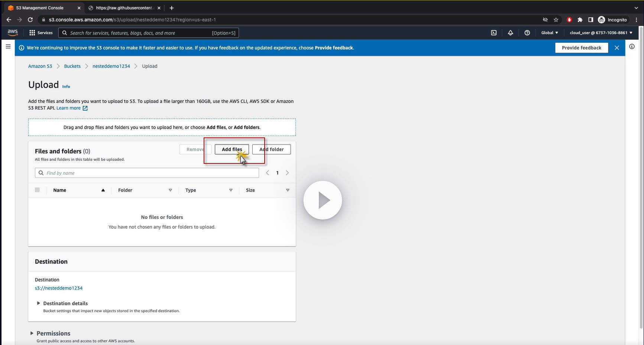Open the notifications bell

click(510, 33)
